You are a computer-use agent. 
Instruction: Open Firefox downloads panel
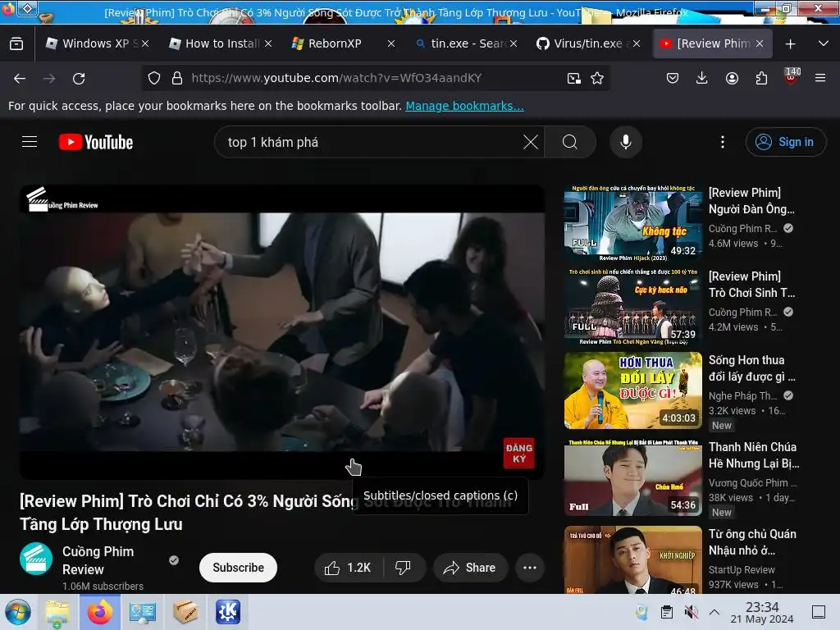coord(702,78)
